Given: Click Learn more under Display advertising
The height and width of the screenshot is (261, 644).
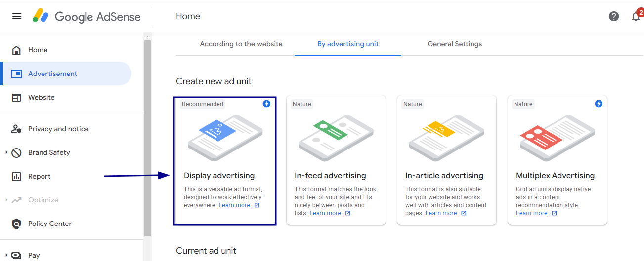Looking at the screenshot, I should (x=234, y=205).
